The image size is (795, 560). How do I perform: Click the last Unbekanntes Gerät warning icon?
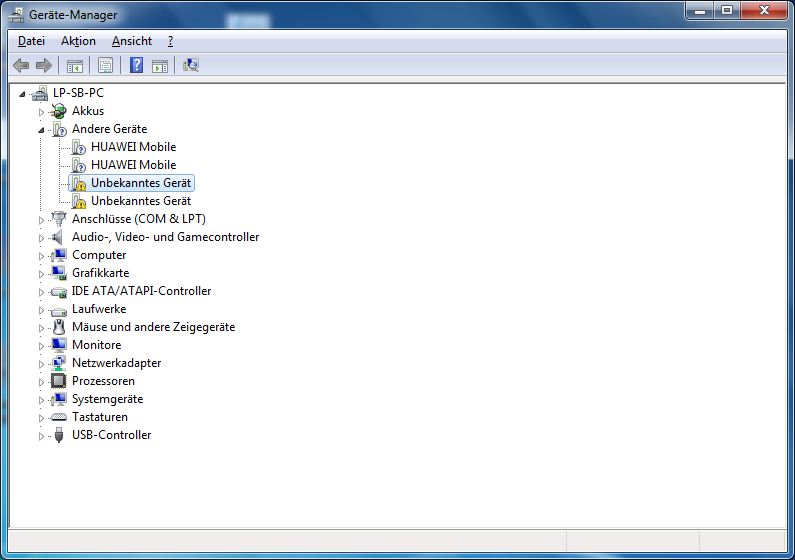[78, 201]
